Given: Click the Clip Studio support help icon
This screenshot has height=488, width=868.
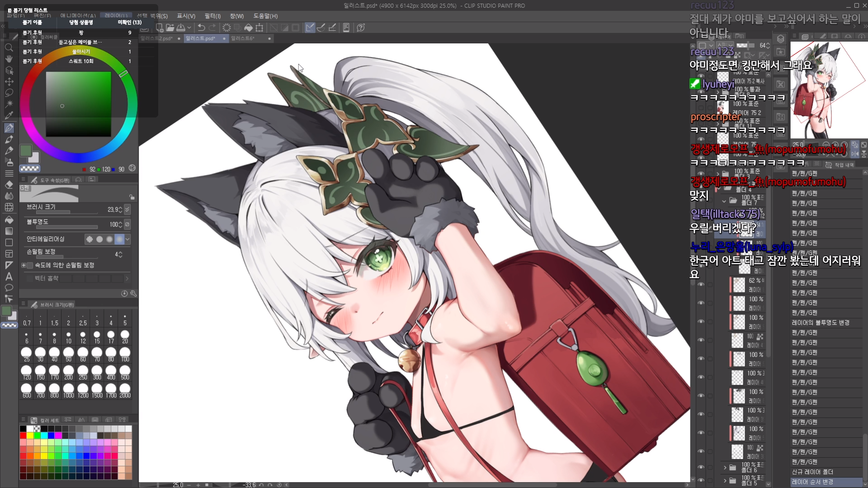Looking at the screenshot, I should (x=361, y=28).
